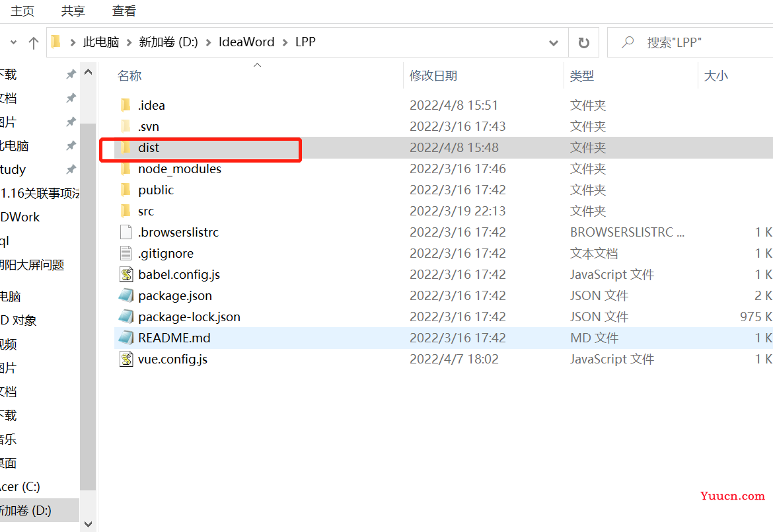Open the 共享 ribbon tab
Image resolution: width=773 pixels, height=532 pixels.
click(73, 11)
